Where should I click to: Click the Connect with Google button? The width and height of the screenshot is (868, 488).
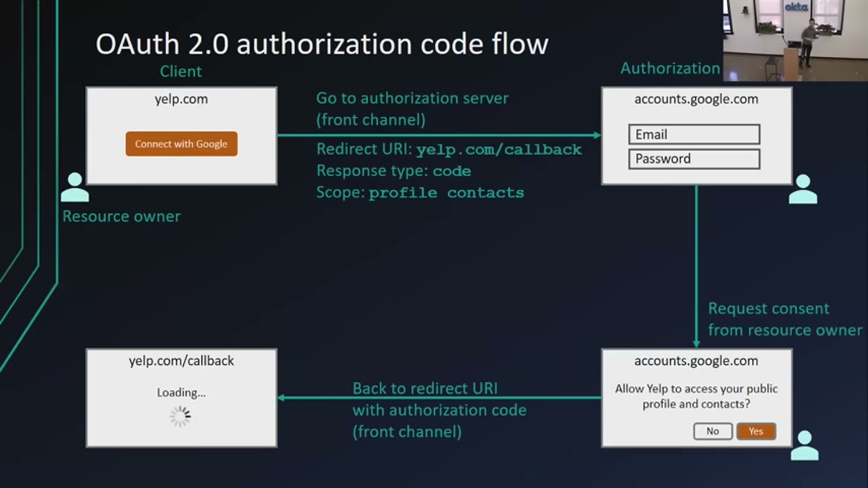pos(181,144)
